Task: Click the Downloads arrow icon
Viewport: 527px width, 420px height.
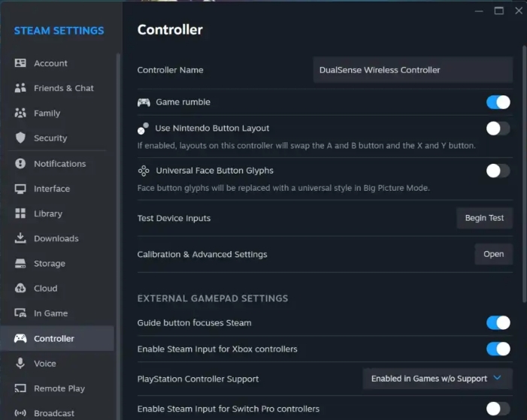Action: (20, 238)
